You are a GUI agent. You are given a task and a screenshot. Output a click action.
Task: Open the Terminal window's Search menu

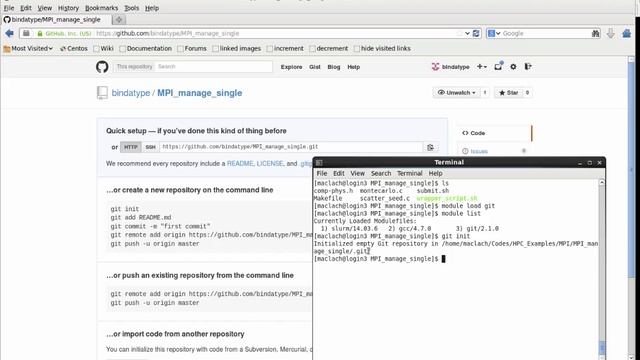(381, 173)
